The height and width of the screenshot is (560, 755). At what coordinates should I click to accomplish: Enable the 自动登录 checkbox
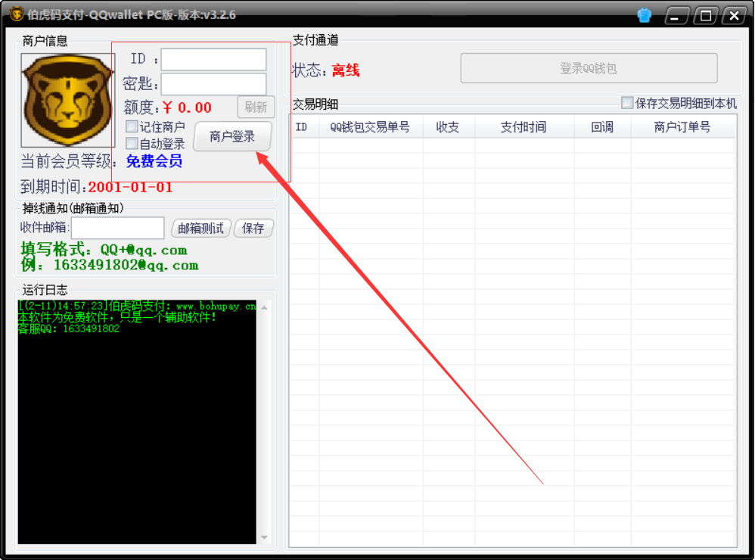tap(131, 142)
